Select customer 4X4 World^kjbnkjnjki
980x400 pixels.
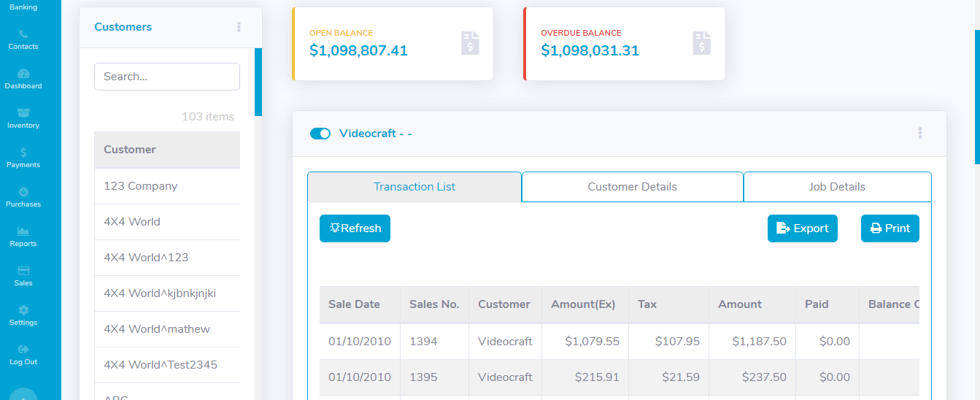coord(167,293)
